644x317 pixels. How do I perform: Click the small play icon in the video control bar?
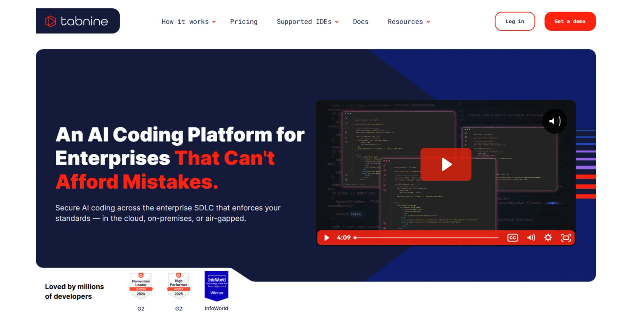pos(327,238)
